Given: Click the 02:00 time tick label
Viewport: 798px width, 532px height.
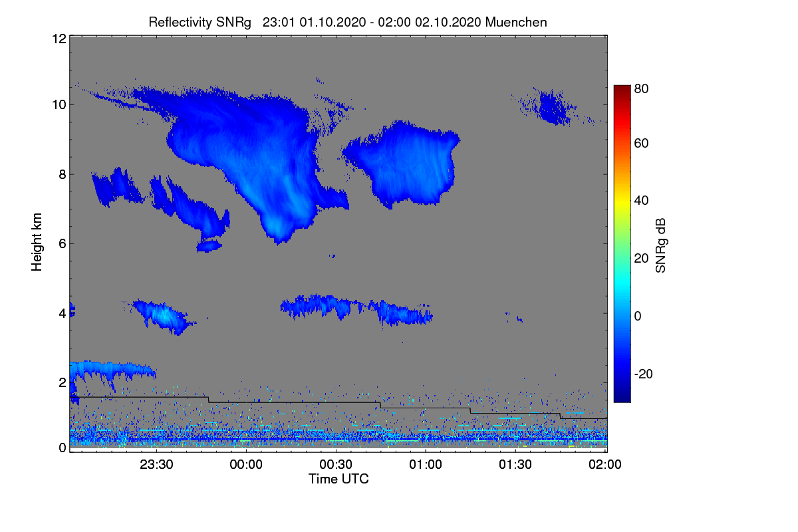Looking at the screenshot, I should point(604,465).
